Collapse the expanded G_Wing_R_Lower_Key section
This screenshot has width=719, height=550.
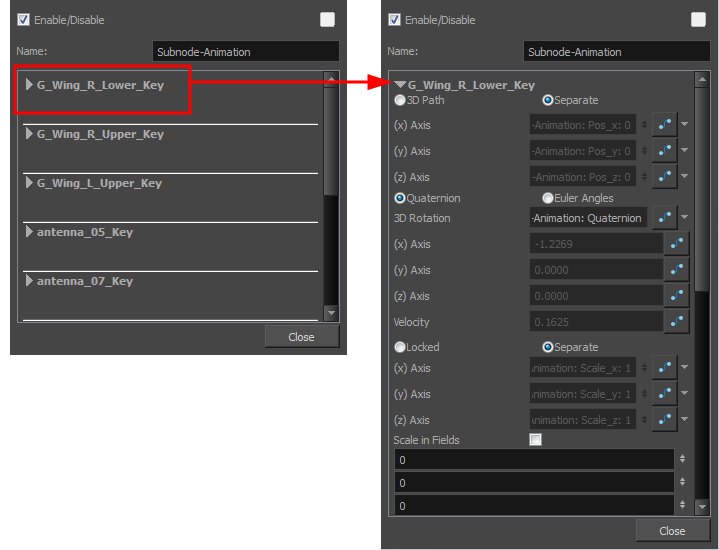click(x=400, y=85)
